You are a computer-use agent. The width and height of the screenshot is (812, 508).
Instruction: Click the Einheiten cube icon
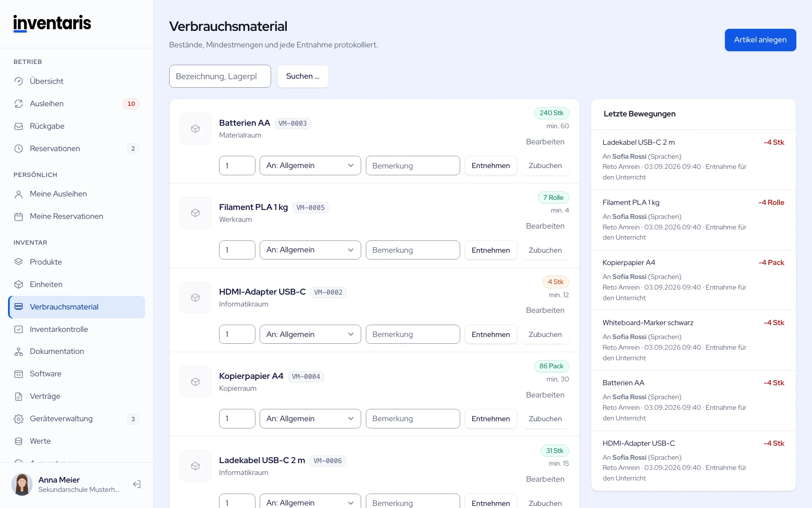pyautogui.click(x=19, y=284)
